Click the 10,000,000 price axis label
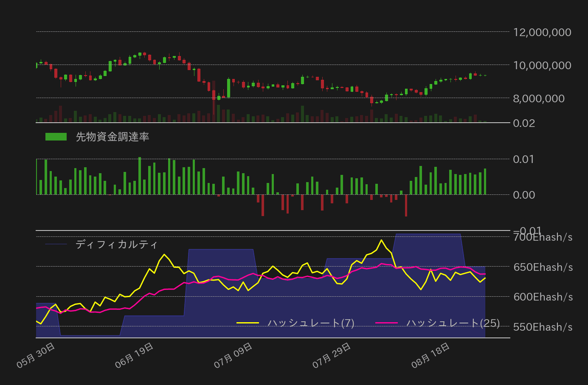The width and height of the screenshot is (588, 385). [542, 65]
